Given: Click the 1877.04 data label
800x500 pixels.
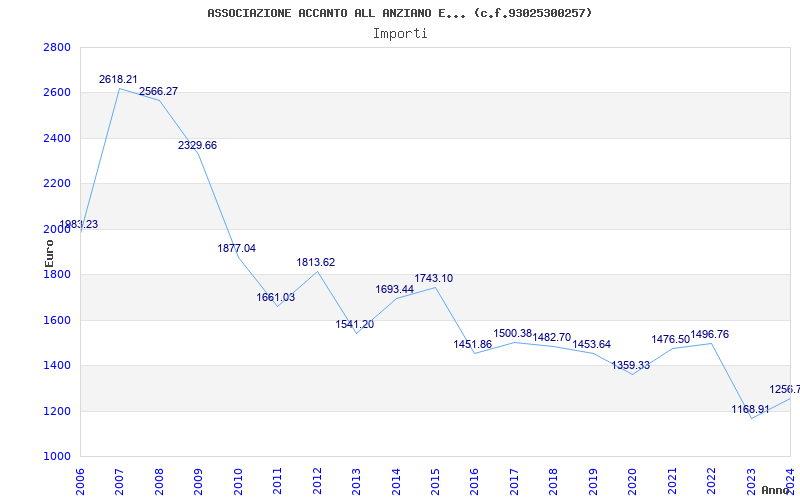Looking at the screenshot, I should (237, 248).
